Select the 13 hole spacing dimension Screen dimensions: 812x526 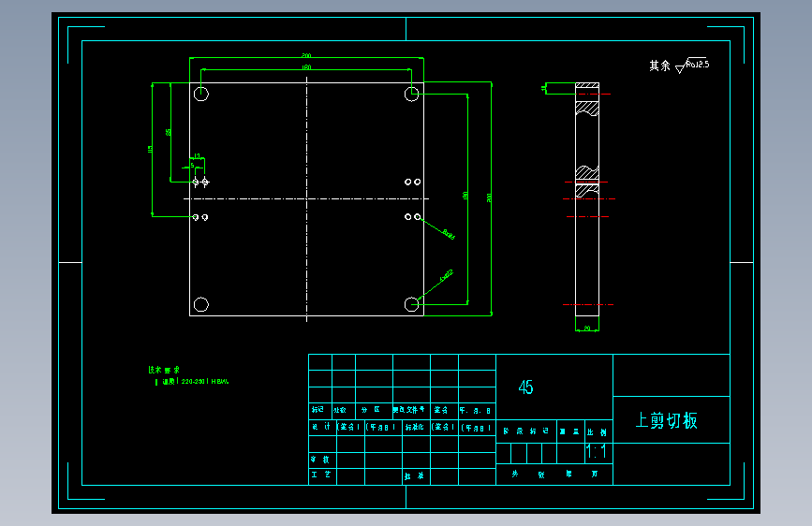[197, 155]
